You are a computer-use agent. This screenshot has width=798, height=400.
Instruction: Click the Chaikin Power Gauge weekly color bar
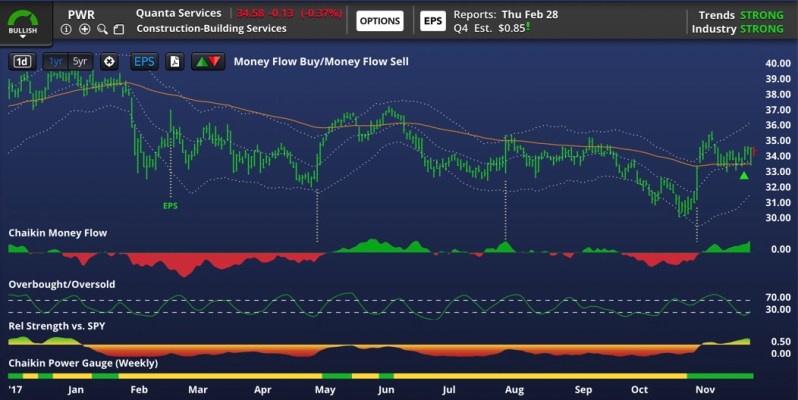380,375
